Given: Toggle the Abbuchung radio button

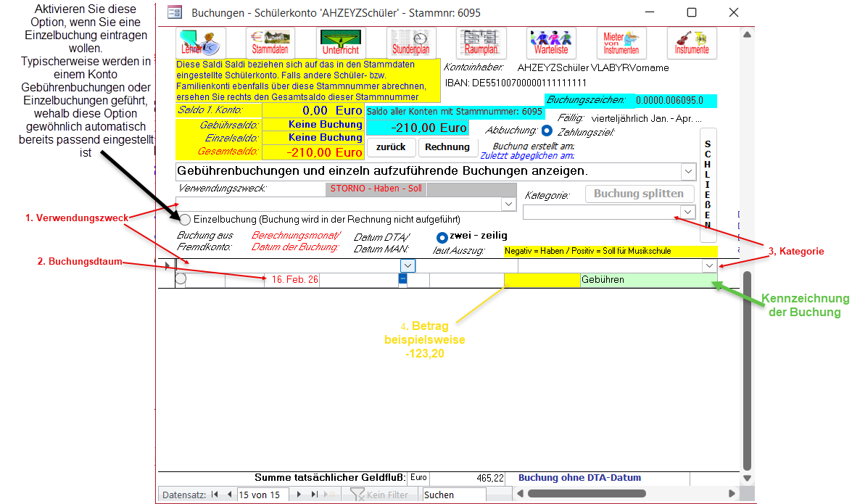Looking at the screenshot, I should tap(547, 131).
